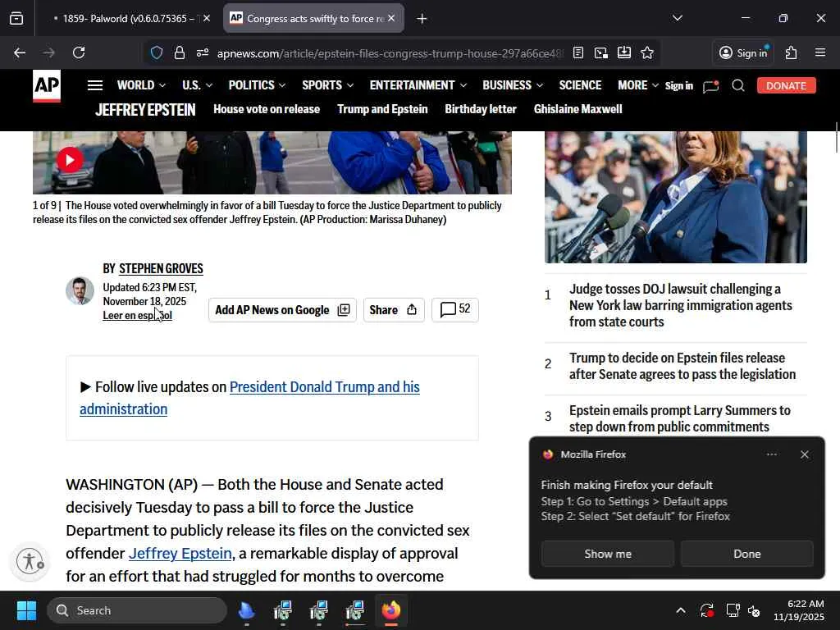The image size is (840, 630).
Task: Close the Mozilla Firefox notification
Action: coord(805,454)
